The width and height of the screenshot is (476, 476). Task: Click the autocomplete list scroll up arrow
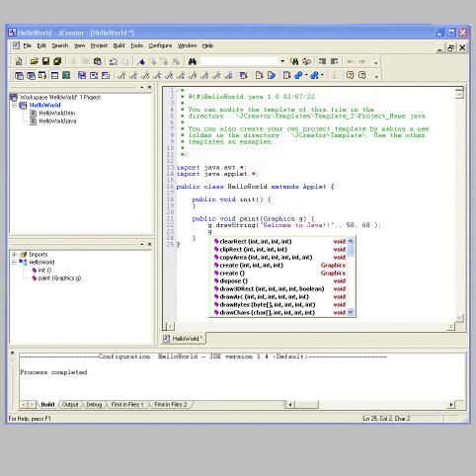pyautogui.click(x=351, y=241)
